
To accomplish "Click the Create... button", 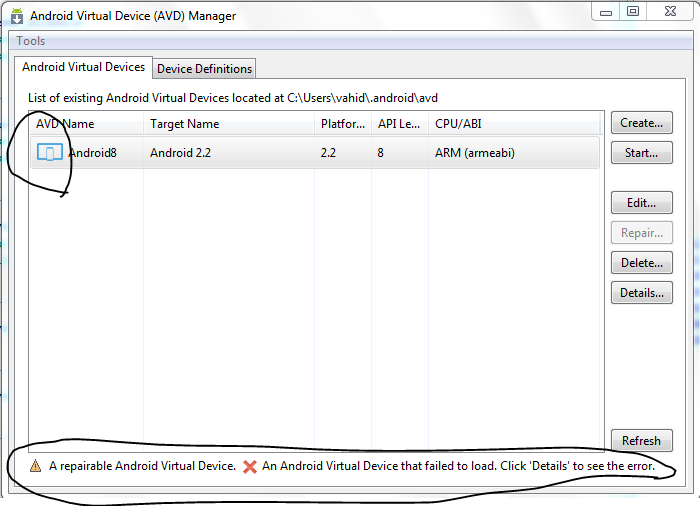I will [642, 123].
